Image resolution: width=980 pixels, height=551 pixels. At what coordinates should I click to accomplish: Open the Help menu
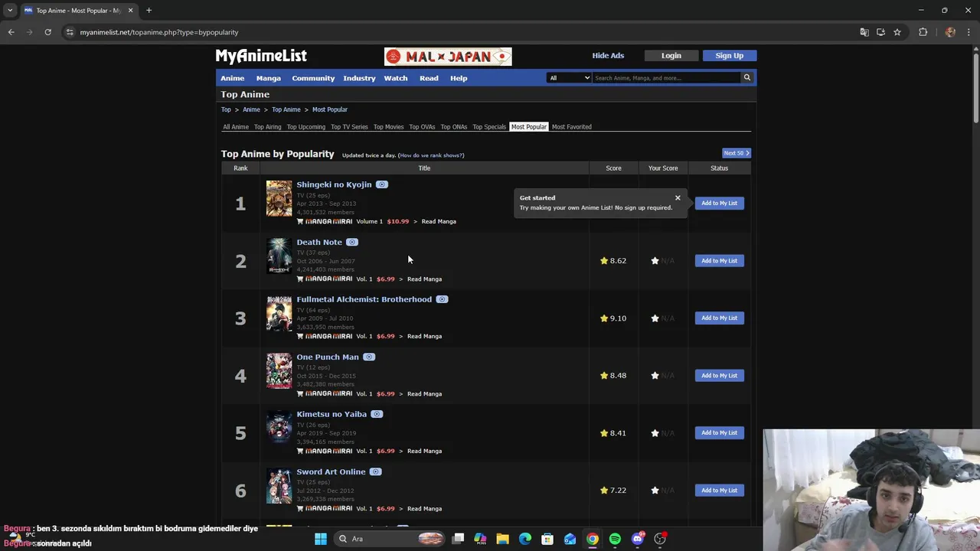click(x=459, y=78)
